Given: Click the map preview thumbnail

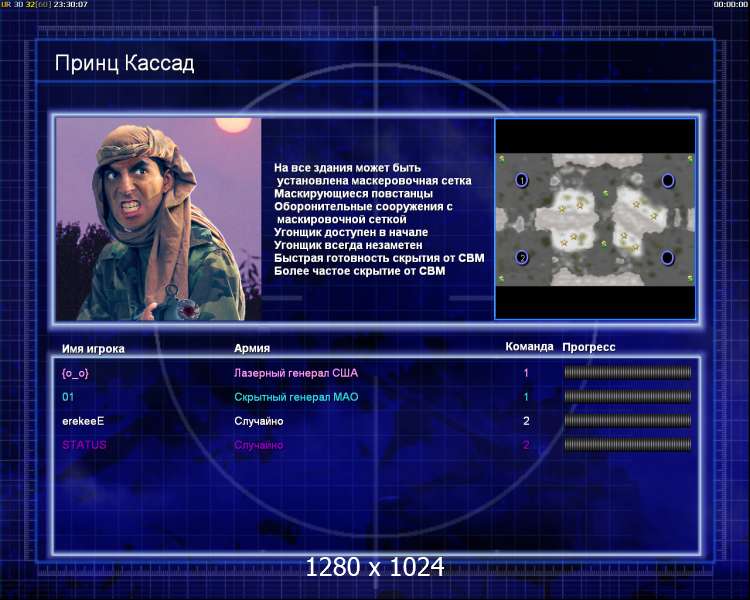Looking at the screenshot, I should (x=595, y=219).
